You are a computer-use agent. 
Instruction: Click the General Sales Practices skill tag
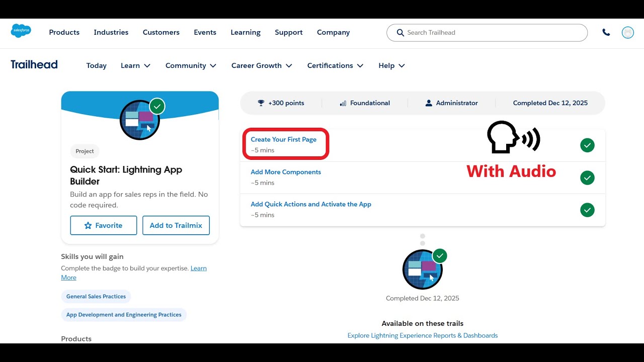pos(96,296)
